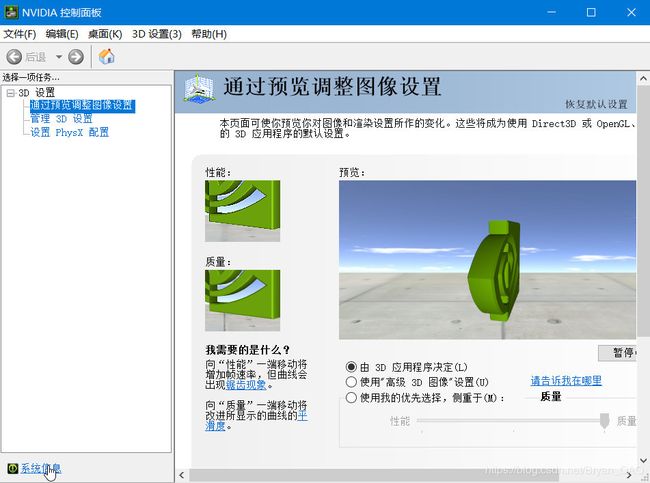Open back history dropdown arrow

(x=59, y=56)
